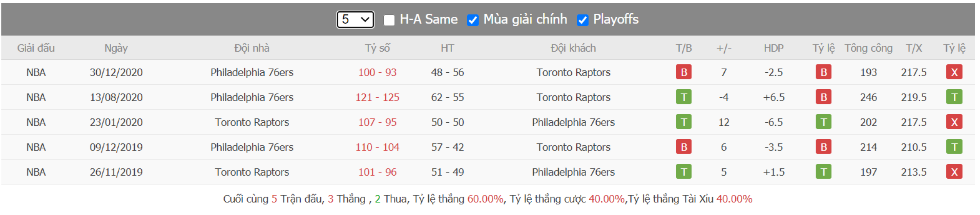Click the HDP column header
This screenshot has height=215, width=980.
click(773, 48)
